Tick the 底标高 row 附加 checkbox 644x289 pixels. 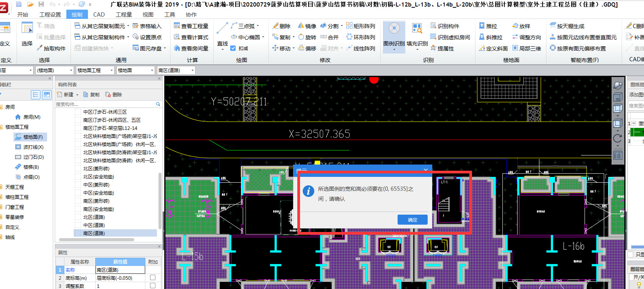153,277
